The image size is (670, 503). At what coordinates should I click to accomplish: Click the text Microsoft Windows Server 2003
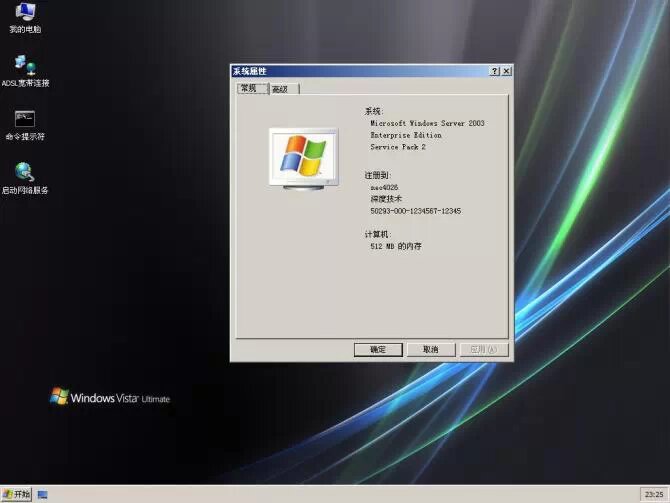(x=427, y=123)
